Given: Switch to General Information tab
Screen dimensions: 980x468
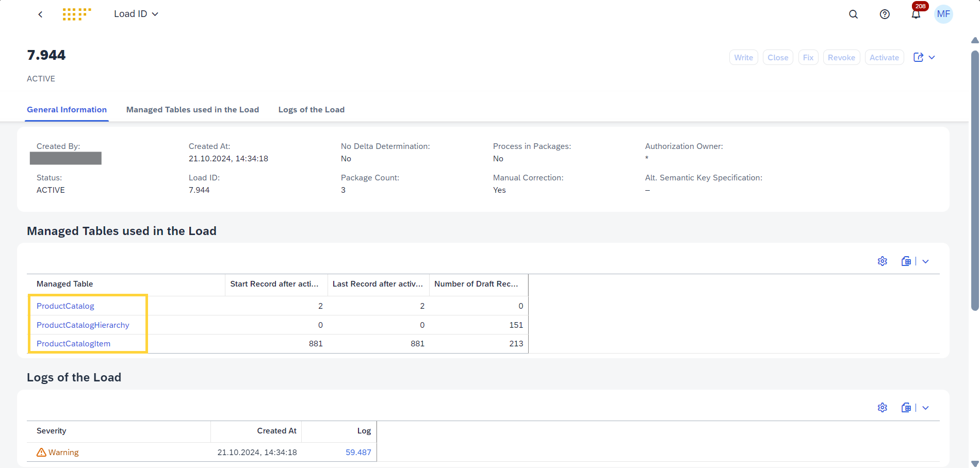Looking at the screenshot, I should coord(67,110).
